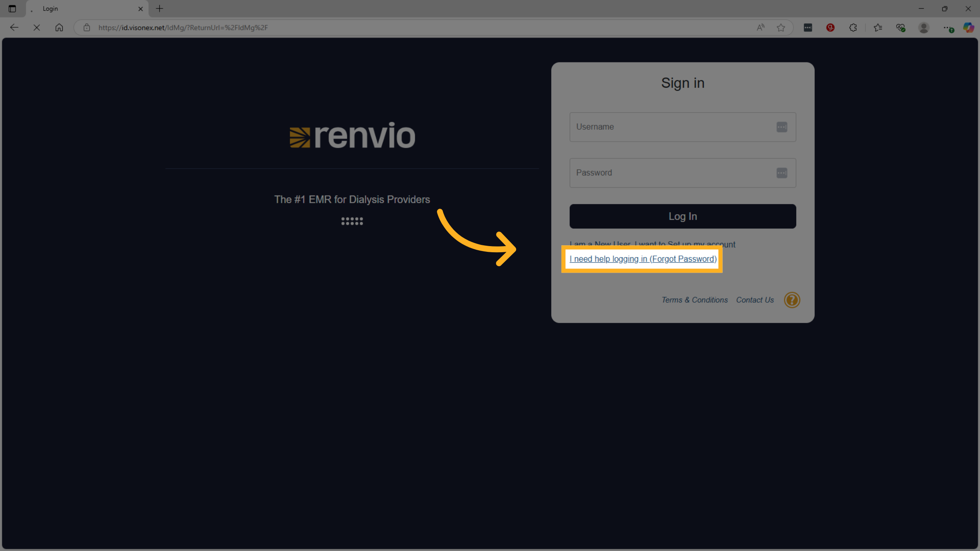
Task: Click password manager icon in Password field
Action: (782, 173)
